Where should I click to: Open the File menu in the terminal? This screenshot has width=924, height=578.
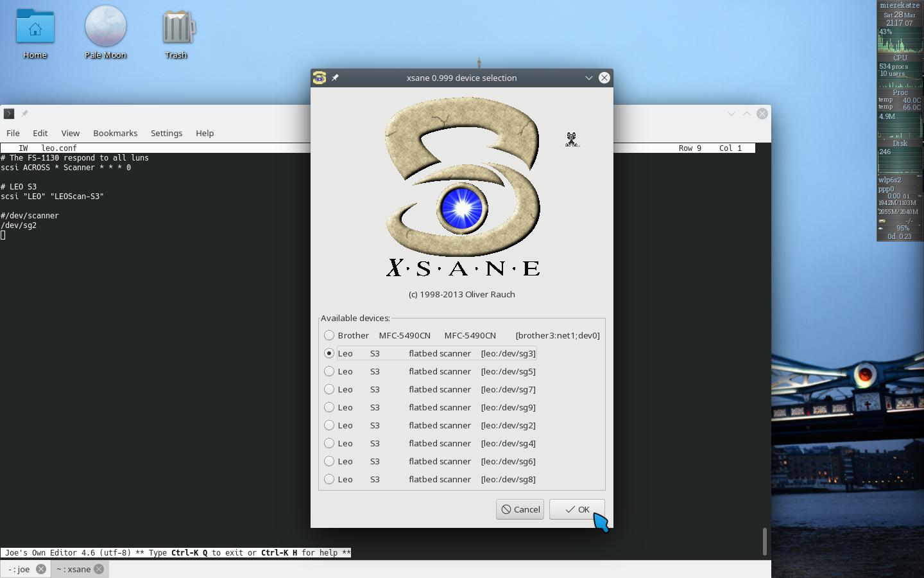tap(13, 133)
